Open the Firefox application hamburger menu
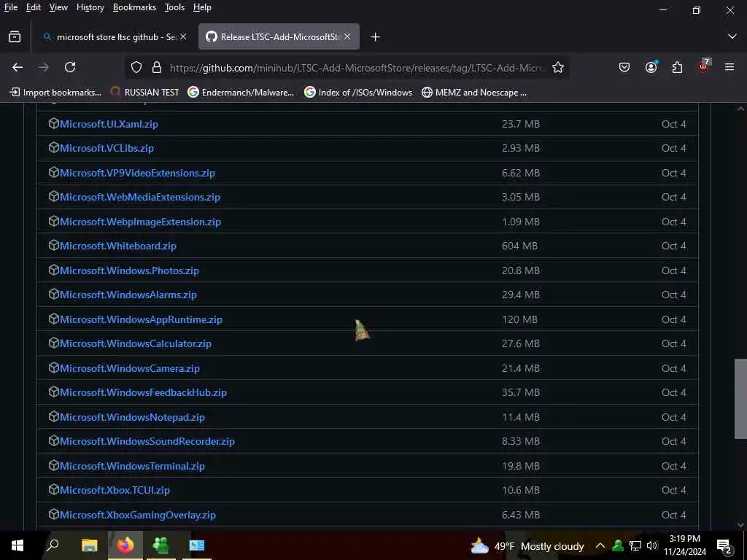 (x=729, y=68)
